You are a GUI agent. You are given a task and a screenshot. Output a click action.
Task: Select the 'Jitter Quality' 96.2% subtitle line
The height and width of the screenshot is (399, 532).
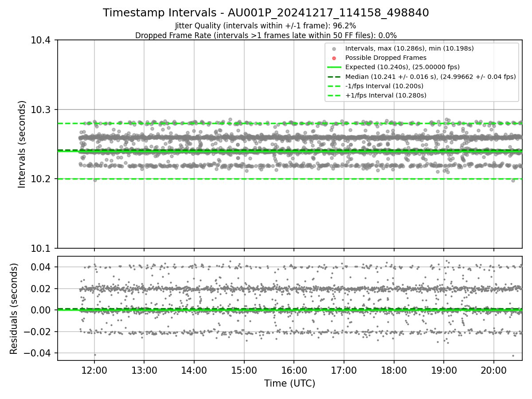click(x=266, y=26)
